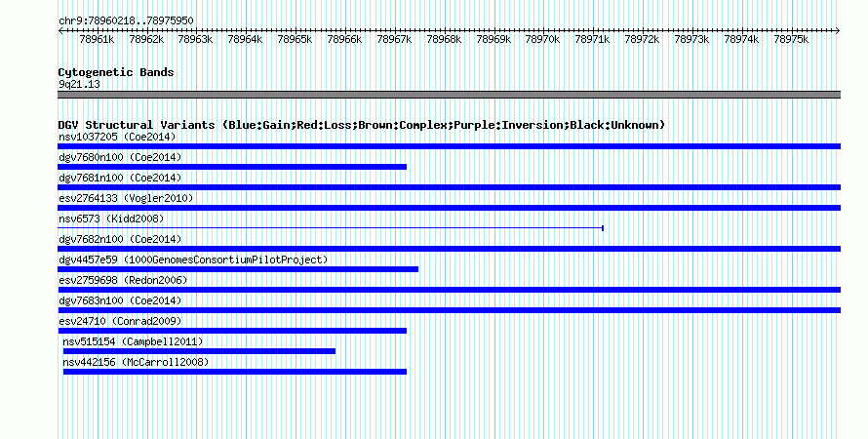Screen dimensions: 868x439
Task: Click the 78972k ruler mark
Action: 642,39
